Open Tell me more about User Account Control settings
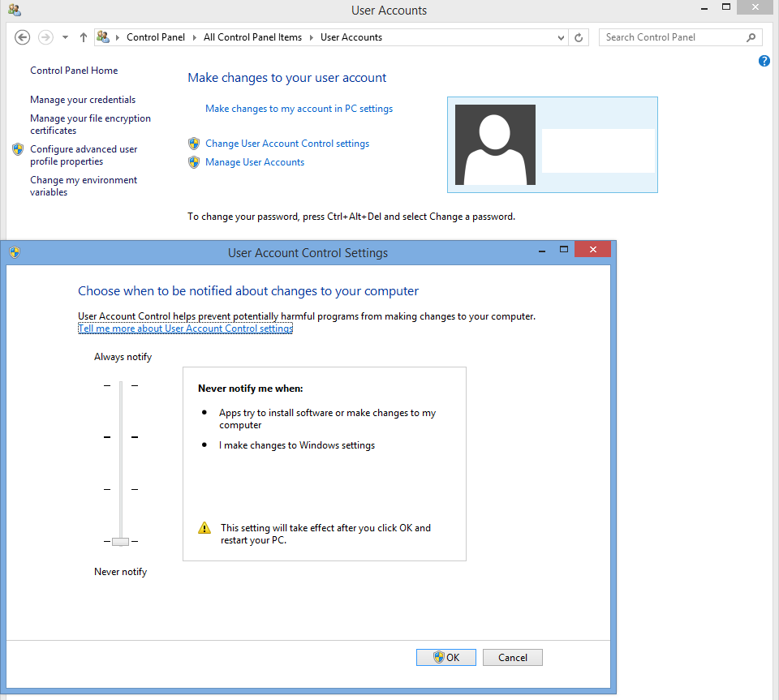This screenshot has width=779, height=700. [x=185, y=329]
